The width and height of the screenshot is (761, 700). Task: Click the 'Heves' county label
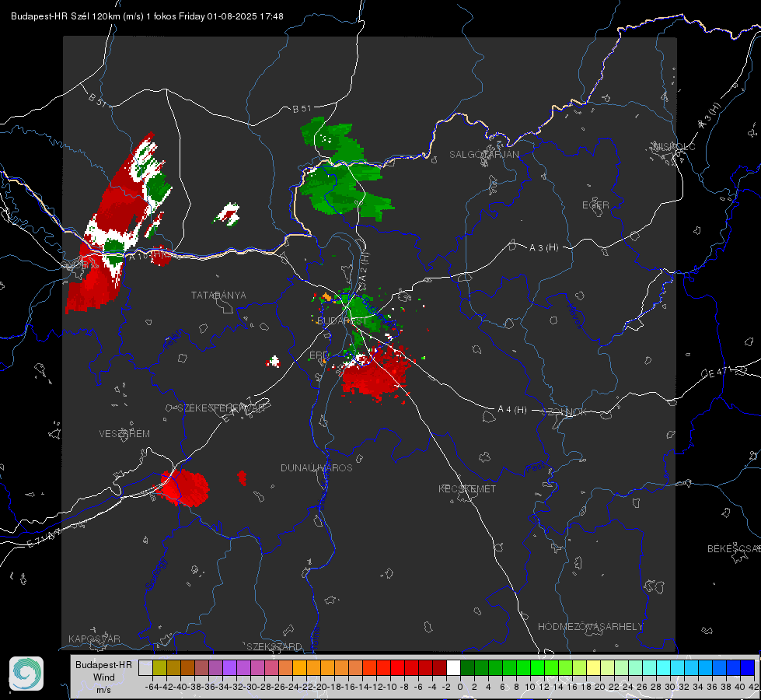pyautogui.click(x=574, y=316)
